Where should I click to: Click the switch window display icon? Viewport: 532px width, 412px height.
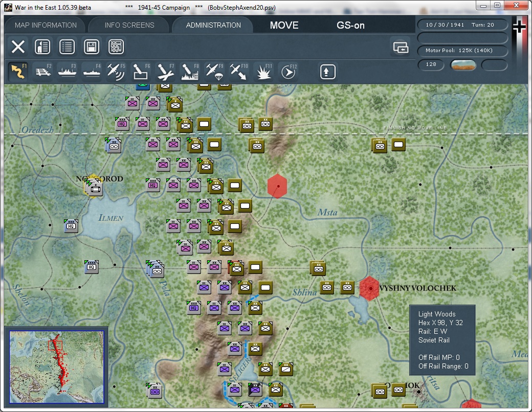coord(401,48)
